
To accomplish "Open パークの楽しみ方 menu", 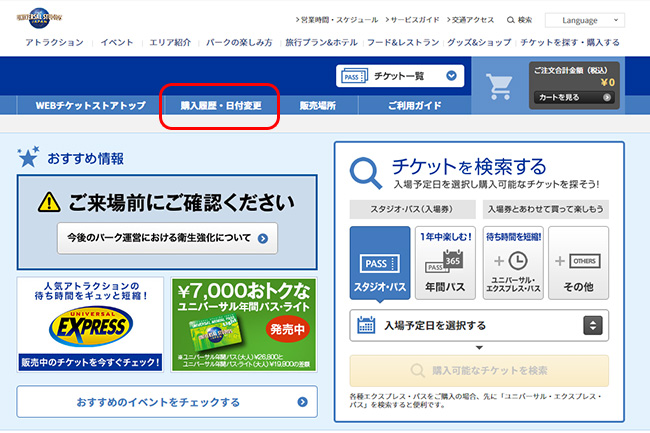I will [239, 43].
